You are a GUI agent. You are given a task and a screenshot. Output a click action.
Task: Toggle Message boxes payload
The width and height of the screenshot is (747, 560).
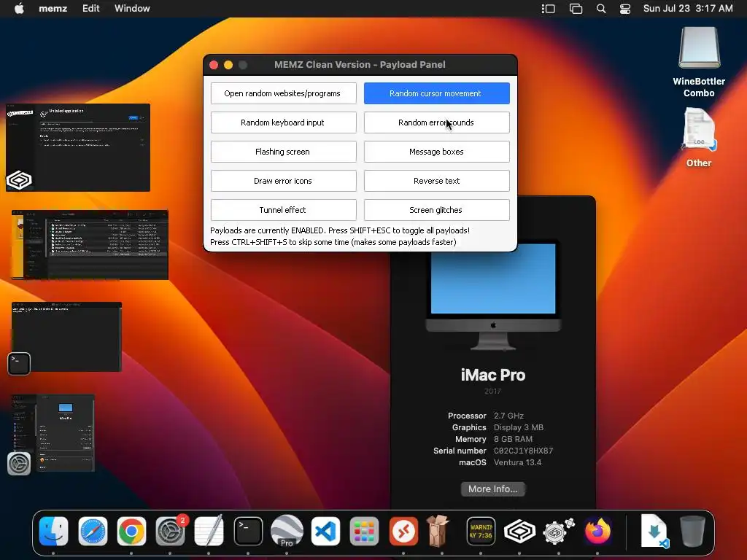point(437,152)
